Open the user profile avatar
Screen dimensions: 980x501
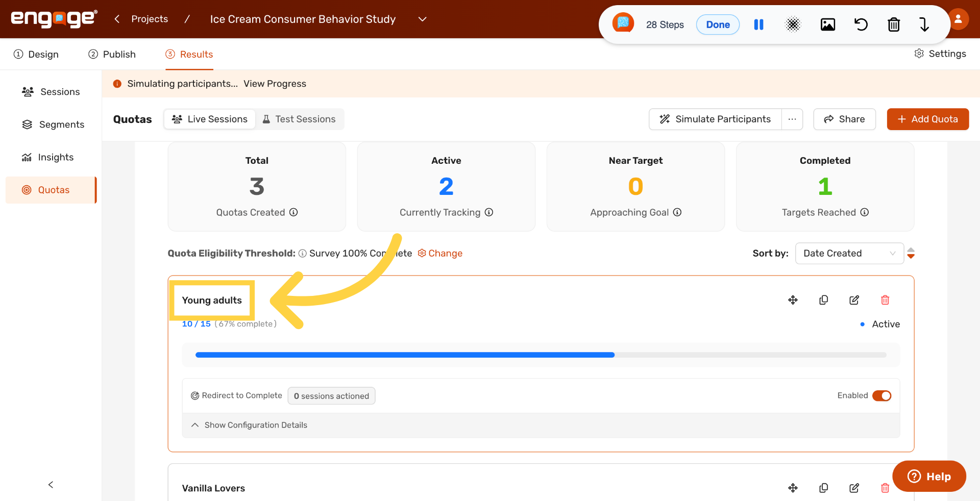[958, 19]
